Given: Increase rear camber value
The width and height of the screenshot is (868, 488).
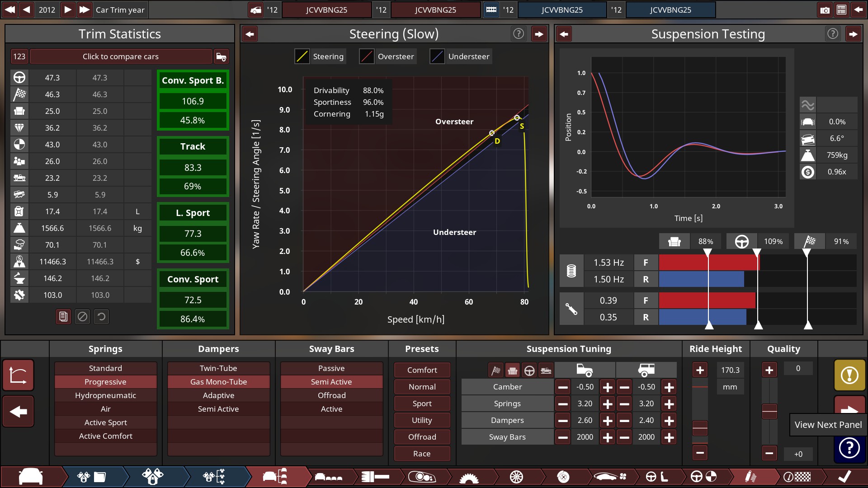Looking at the screenshot, I should pyautogui.click(x=669, y=387).
